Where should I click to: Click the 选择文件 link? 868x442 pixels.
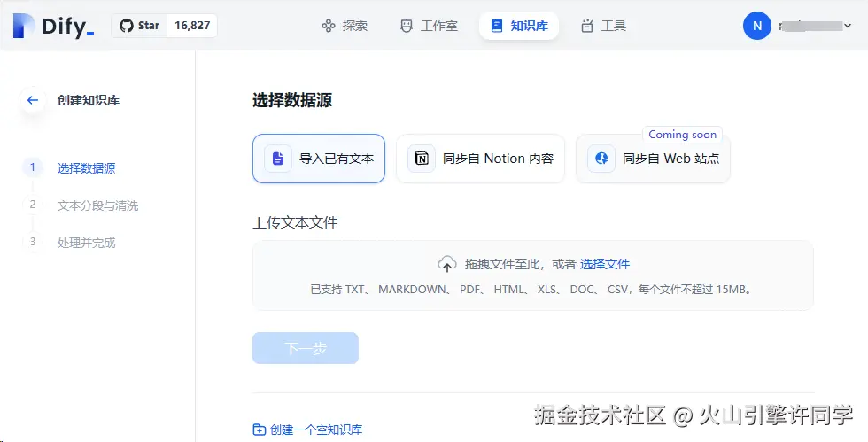(x=604, y=264)
